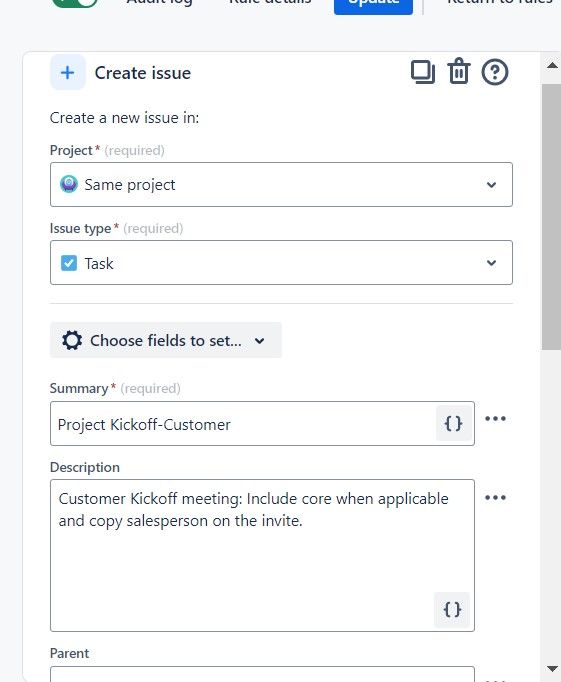Click the blue Update button
The image size is (561, 682).
(373, 5)
